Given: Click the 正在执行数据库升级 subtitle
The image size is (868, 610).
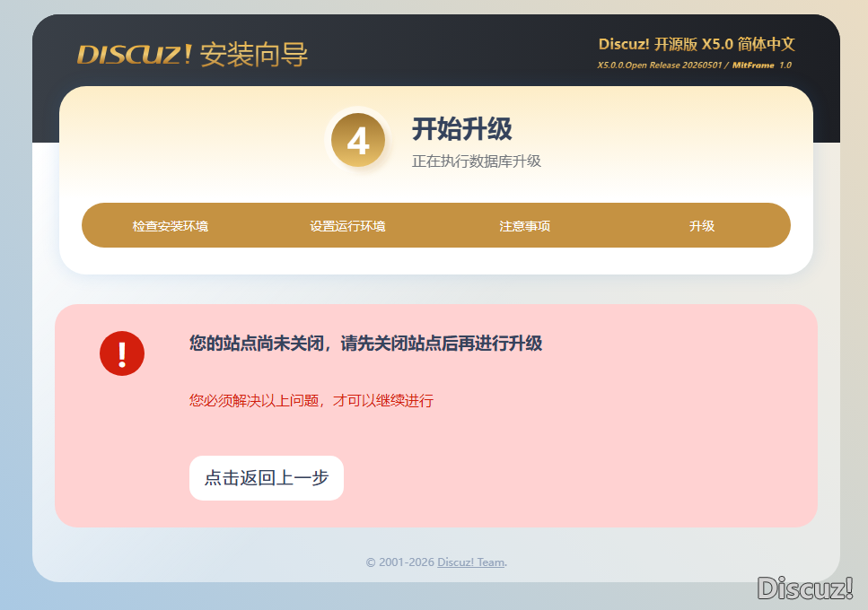Looking at the screenshot, I should [477, 161].
